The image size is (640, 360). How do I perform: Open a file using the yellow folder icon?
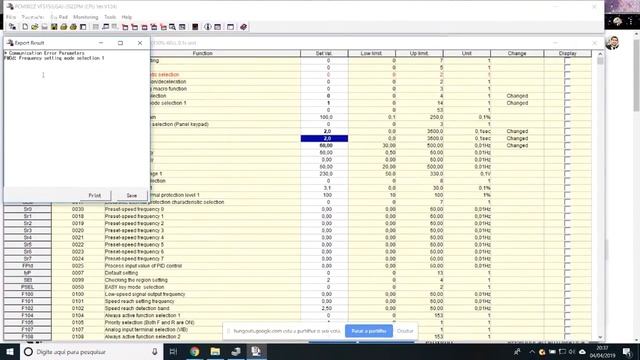click(x=35, y=27)
